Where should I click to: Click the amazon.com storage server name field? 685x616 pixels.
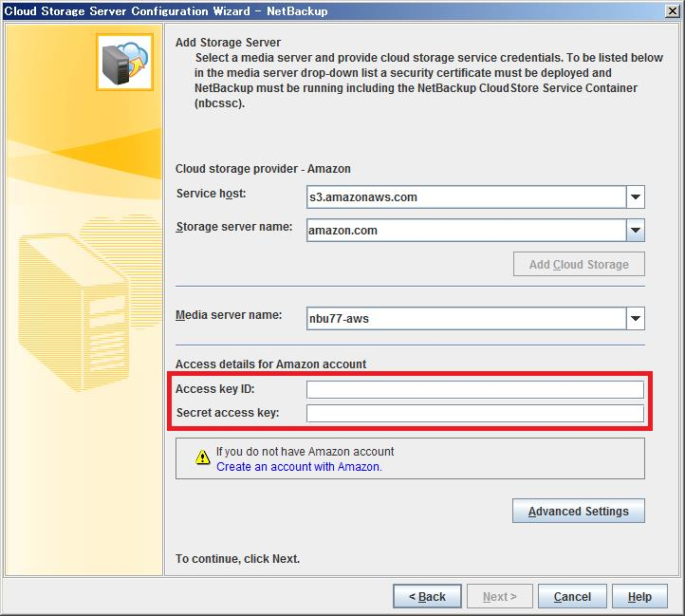(x=466, y=231)
